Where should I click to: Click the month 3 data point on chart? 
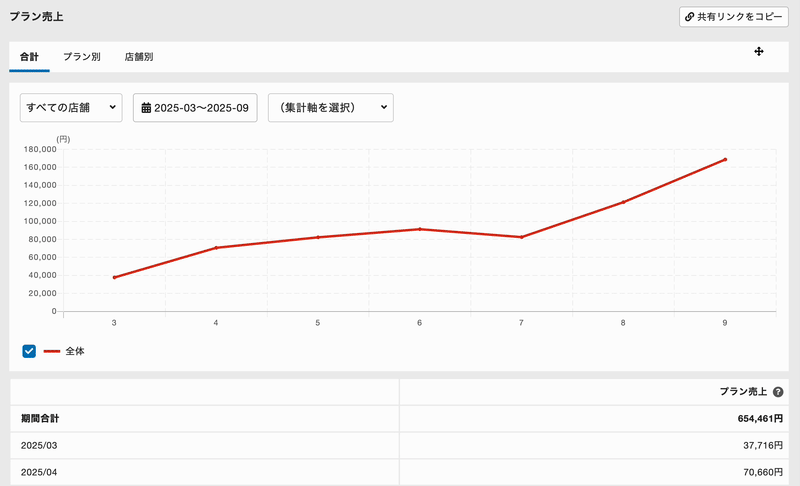[114, 277]
